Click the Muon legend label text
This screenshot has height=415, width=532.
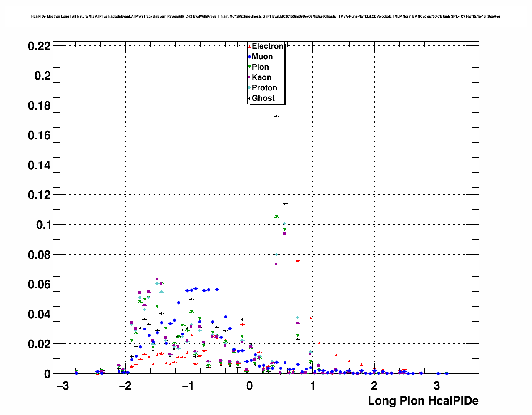click(x=262, y=57)
